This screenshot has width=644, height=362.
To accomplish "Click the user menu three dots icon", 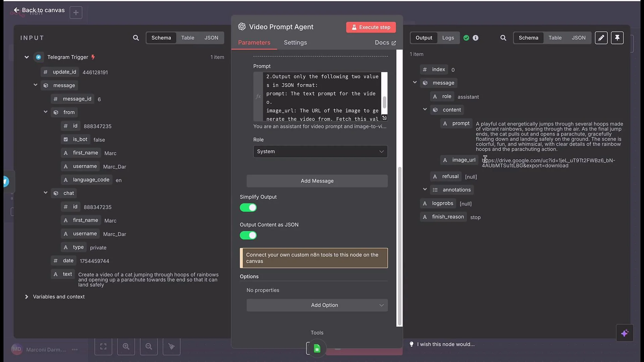I will click(75, 350).
